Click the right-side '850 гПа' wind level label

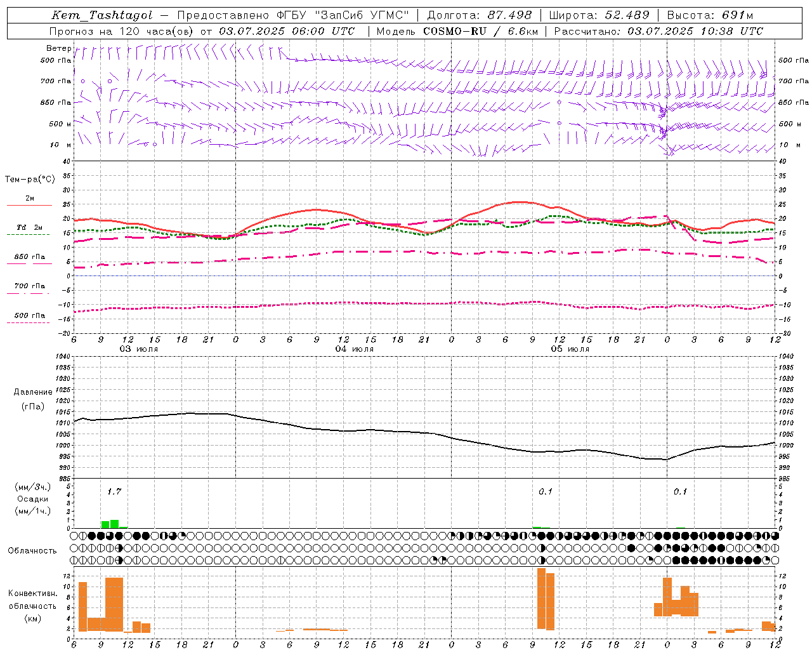(794, 102)
